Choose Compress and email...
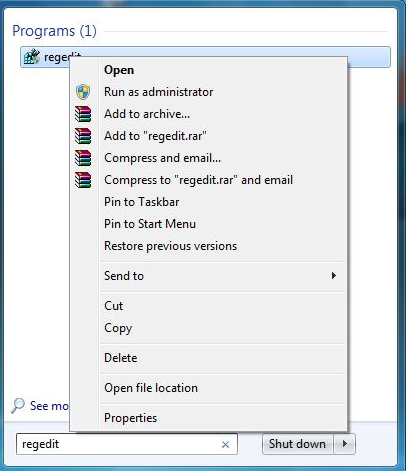The width and height of the screenshot is (406, 471). point(208,158)
